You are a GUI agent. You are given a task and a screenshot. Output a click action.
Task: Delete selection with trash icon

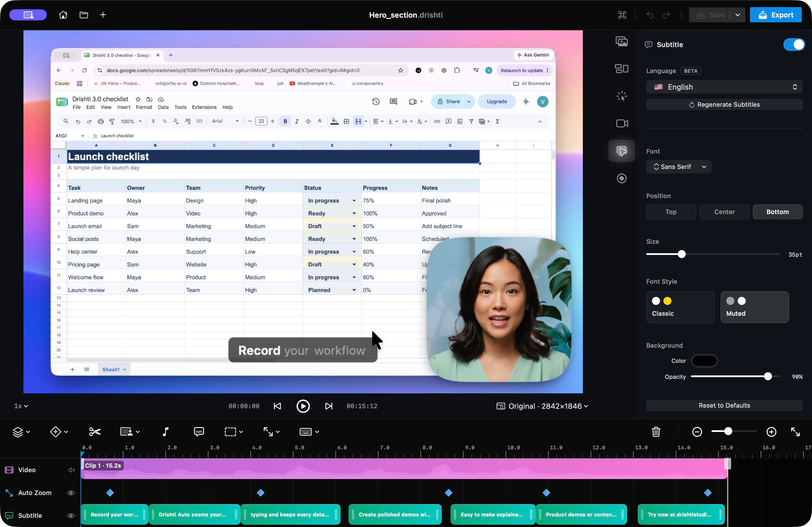coord(656,432)
